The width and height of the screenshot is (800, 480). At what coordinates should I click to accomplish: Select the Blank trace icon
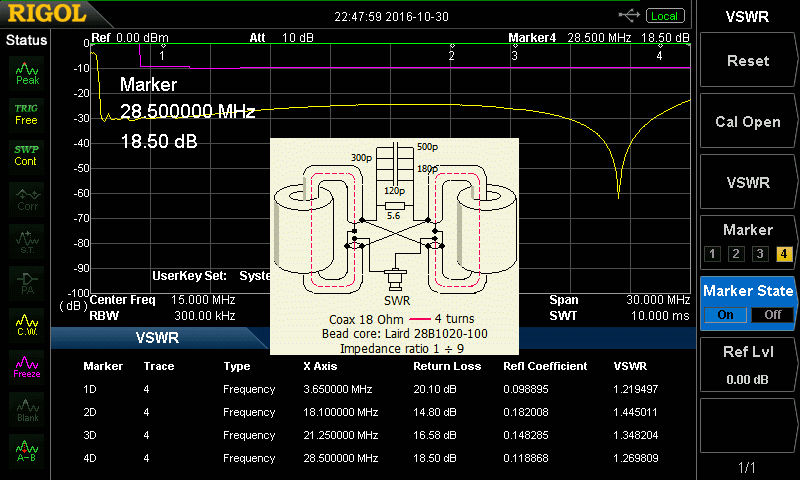(27, 409)
